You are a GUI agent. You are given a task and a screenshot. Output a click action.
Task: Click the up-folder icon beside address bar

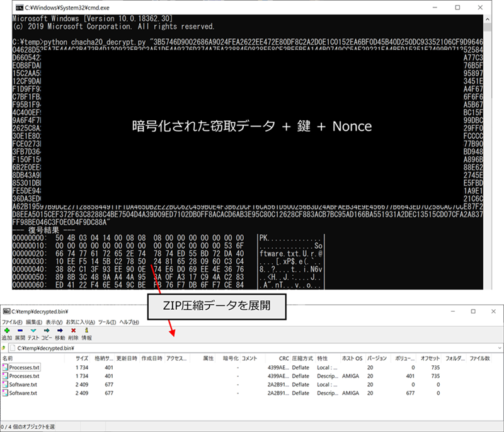pyautogui.click(x=3, y=348)
